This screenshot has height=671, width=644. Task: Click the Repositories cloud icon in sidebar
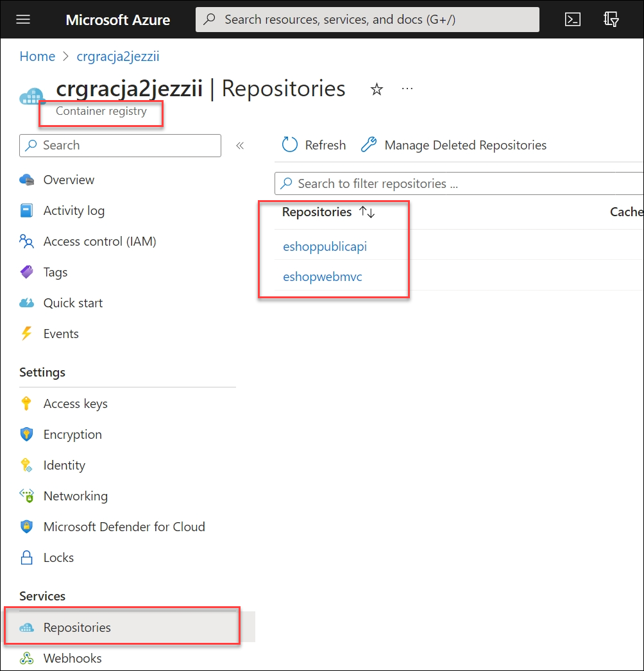[x=26, y=628]
